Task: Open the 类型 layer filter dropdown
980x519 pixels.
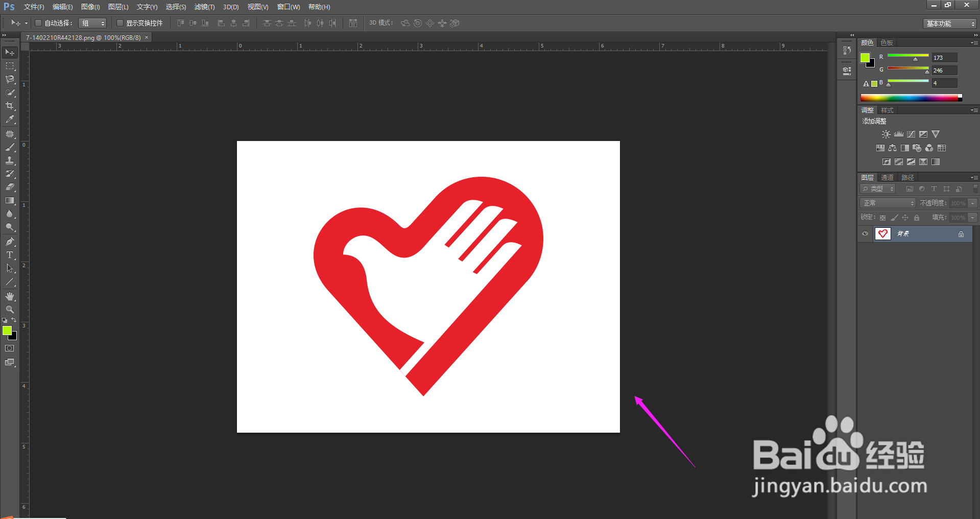Action: [878, 189]
